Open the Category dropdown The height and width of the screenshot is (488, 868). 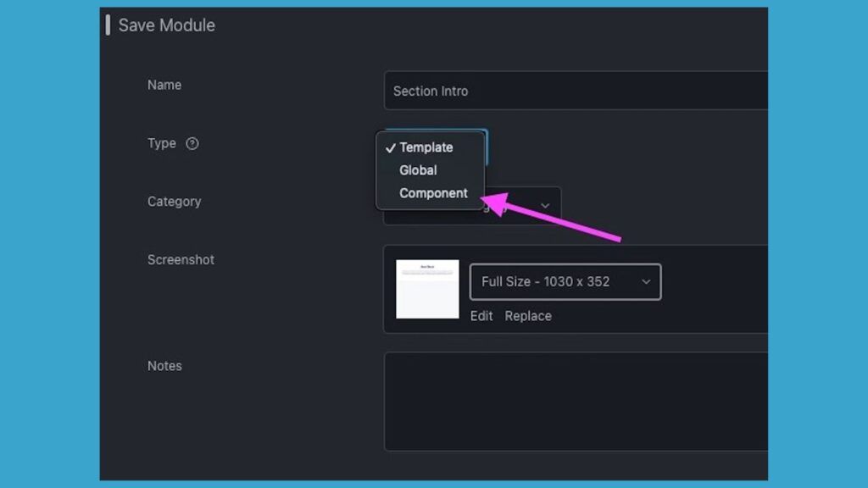point(521,207)
